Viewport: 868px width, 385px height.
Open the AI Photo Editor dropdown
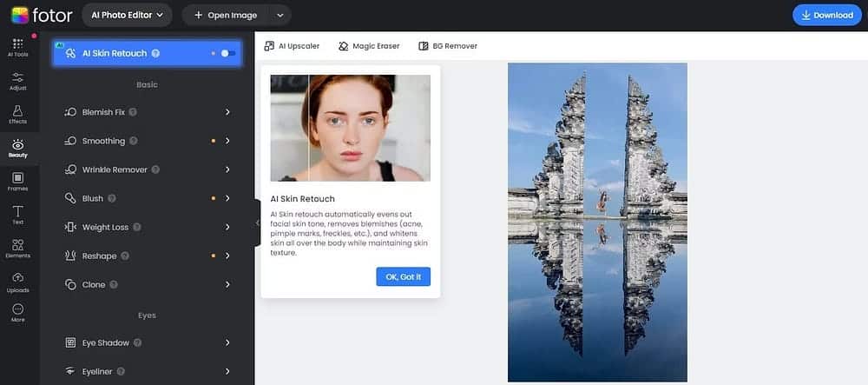click(128, 15)
